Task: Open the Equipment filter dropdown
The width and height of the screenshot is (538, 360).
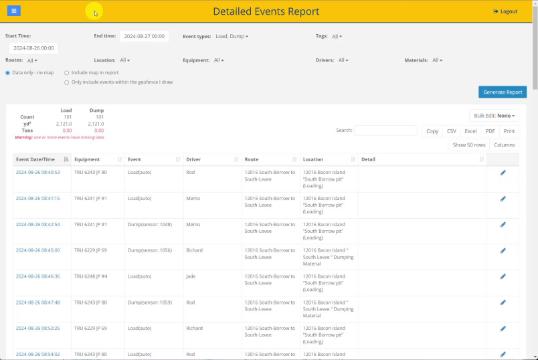Action: point(219,60)
